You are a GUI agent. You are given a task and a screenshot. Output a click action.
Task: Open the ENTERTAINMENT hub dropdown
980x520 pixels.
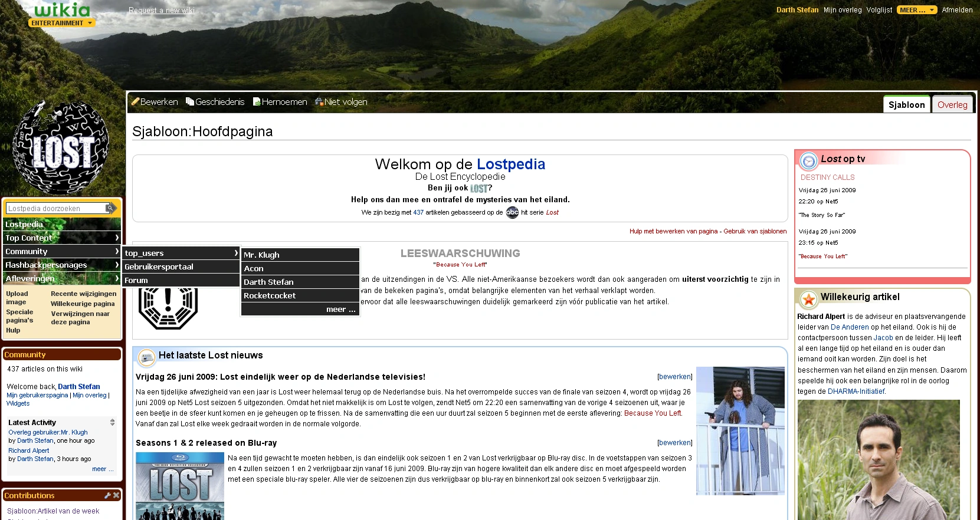coord(62,23)
